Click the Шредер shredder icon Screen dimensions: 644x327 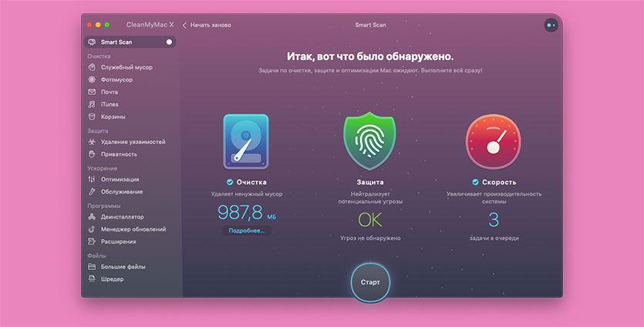coord(92,279)
